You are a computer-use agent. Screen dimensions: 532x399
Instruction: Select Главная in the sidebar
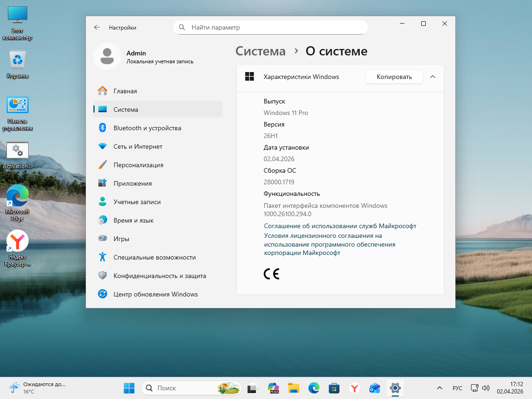click(x=125, y=91)
